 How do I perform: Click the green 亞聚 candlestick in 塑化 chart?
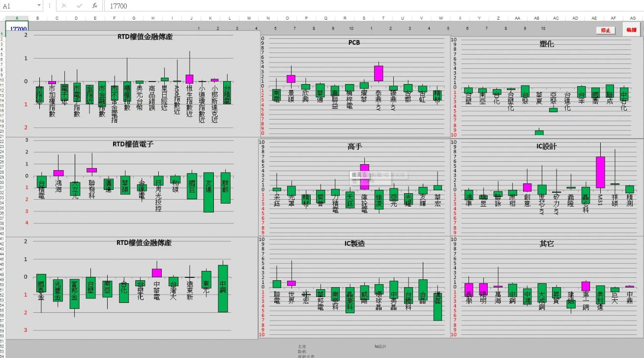pyautogui.click(x=554, y=110)
